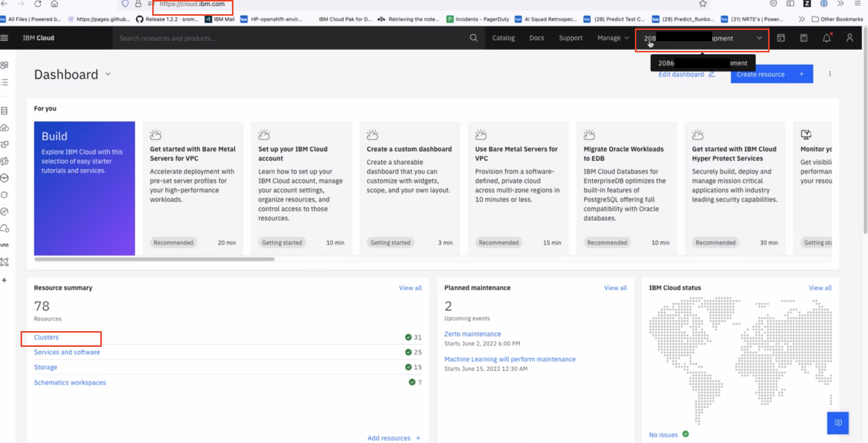Open Set up your IBM Cloud account card
The width and height of the screenshot is (868, 443).
pos(301,188)
